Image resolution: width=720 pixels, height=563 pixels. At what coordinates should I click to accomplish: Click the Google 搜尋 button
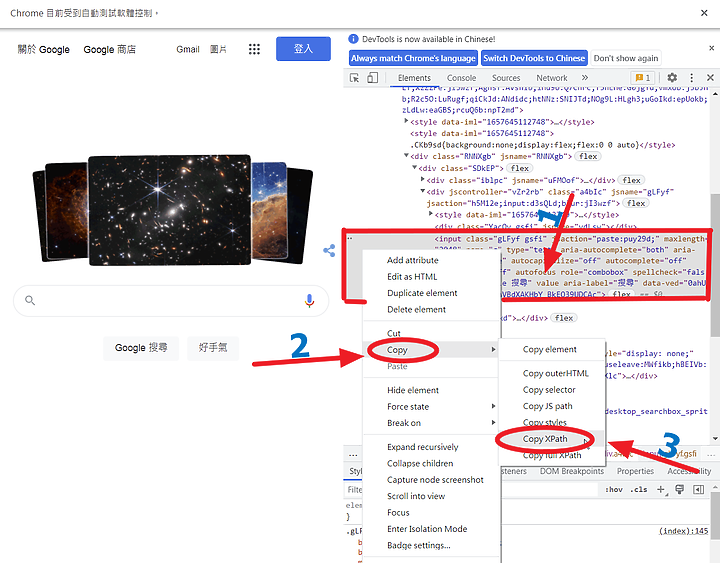coord(141,348)
